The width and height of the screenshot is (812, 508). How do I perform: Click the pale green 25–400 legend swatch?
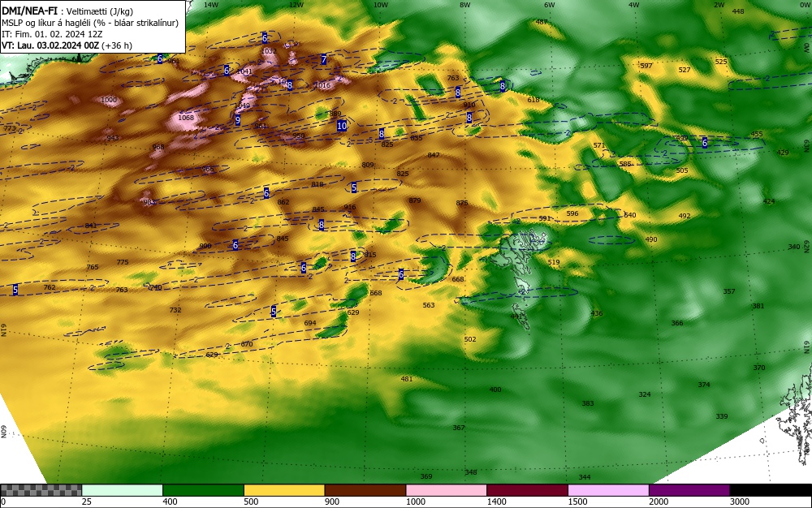point(123,490)
